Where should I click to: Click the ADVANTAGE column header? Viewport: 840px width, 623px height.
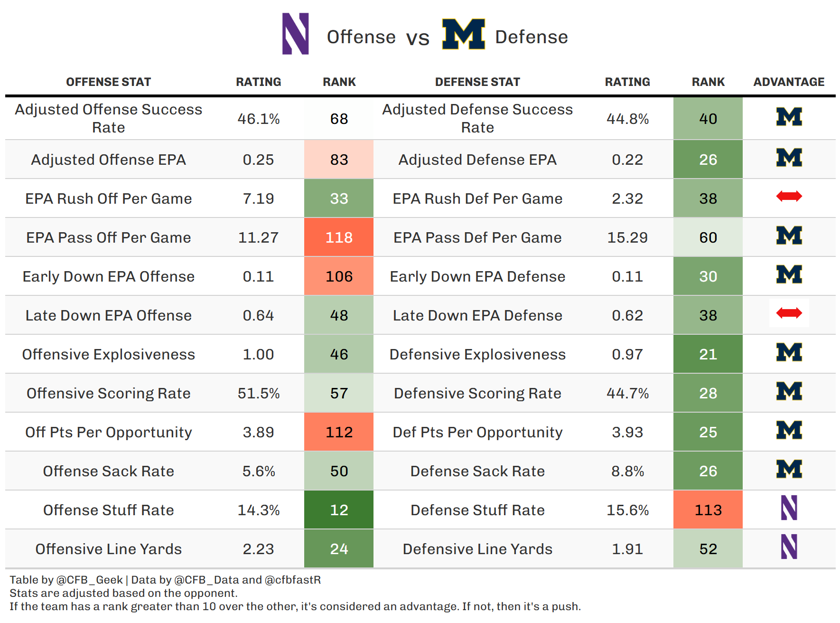[789, 82]
